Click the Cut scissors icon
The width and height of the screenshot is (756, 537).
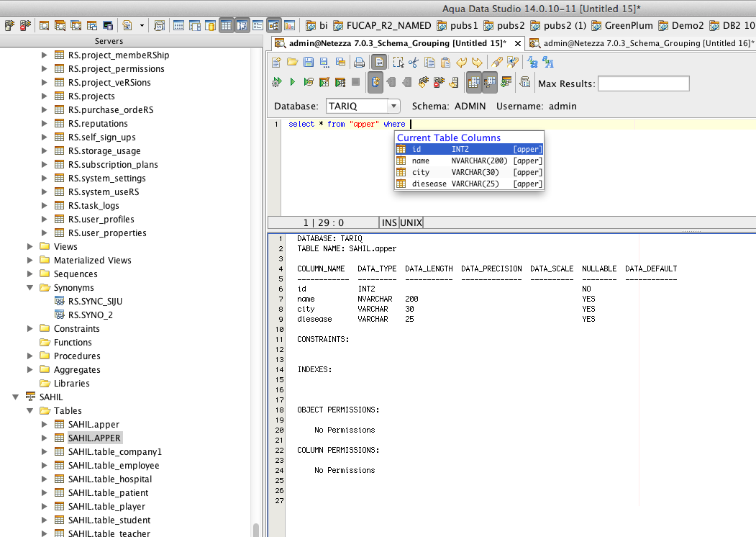(x=414, y=63)
